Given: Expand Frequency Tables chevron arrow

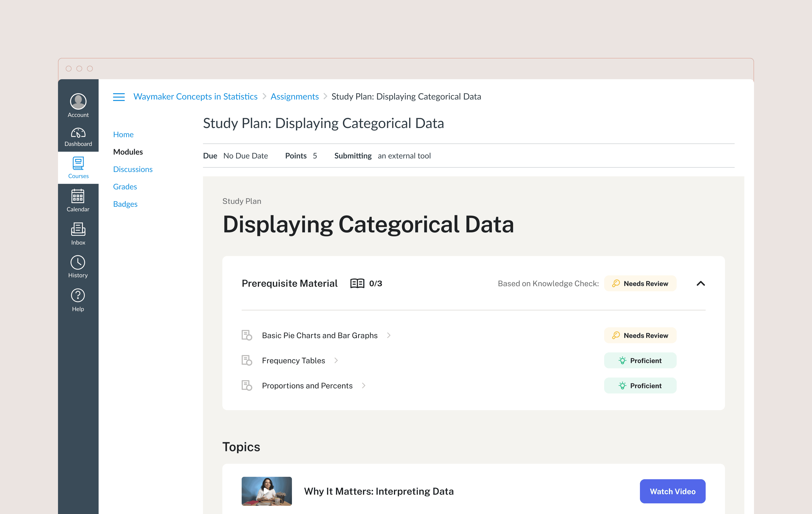Looking at the screenshot, I should click(x=336, y=361).
